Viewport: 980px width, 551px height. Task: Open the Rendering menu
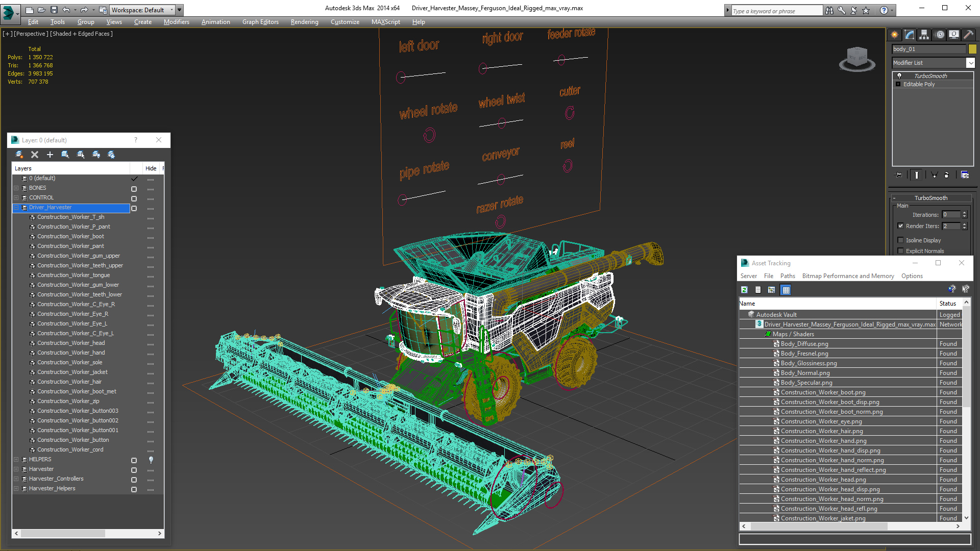tap(305, 22)
